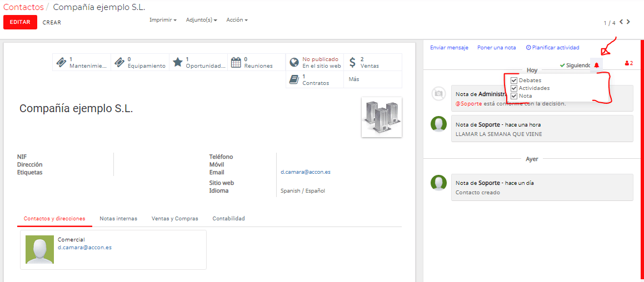644x282 pixels.
Task: Click the Spanish / Español language value
Action: (303, 191)
